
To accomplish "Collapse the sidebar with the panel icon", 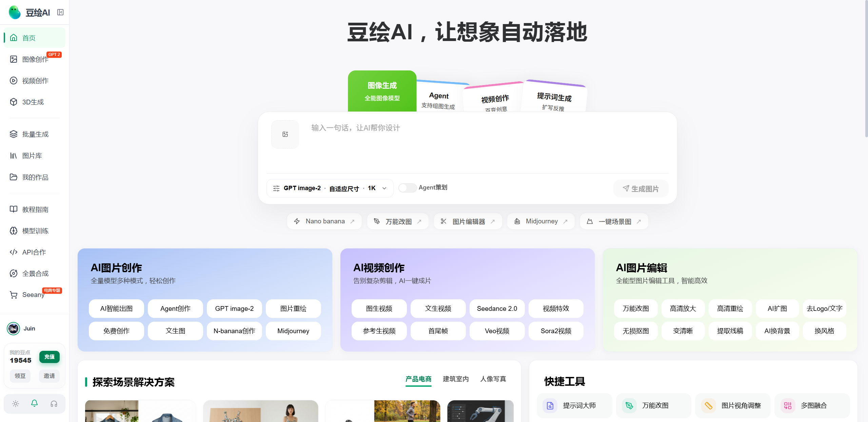I will [x=60, y=13].
